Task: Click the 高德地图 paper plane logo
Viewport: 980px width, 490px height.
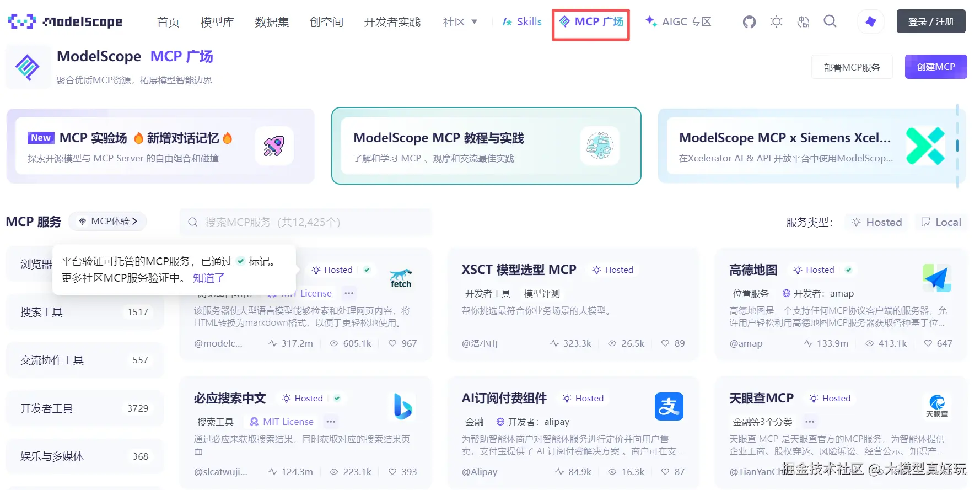Action: (936, 278)
